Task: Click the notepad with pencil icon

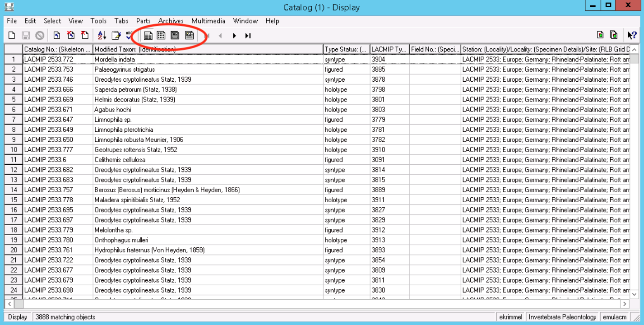Action: [116, 35]
